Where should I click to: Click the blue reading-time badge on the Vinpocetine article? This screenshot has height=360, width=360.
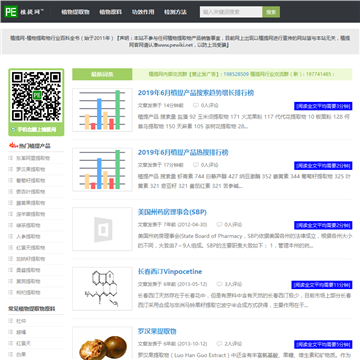point(322,285)
